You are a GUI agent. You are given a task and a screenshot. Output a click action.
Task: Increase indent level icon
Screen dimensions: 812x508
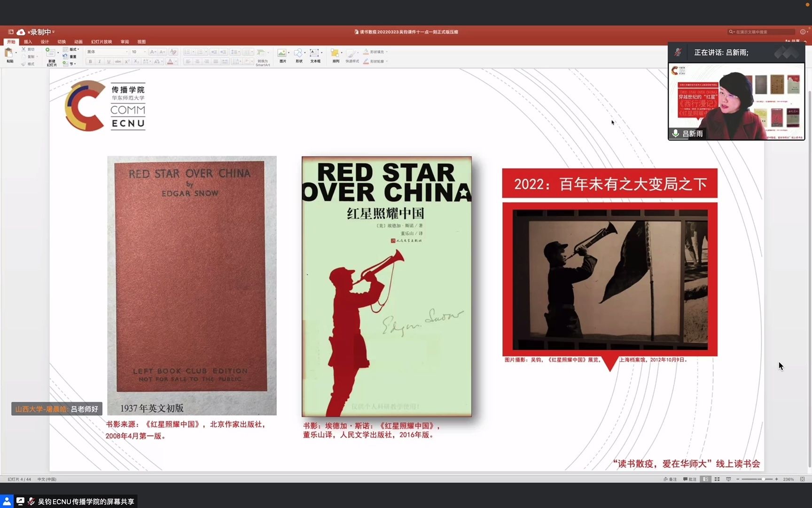coord(223,52)
